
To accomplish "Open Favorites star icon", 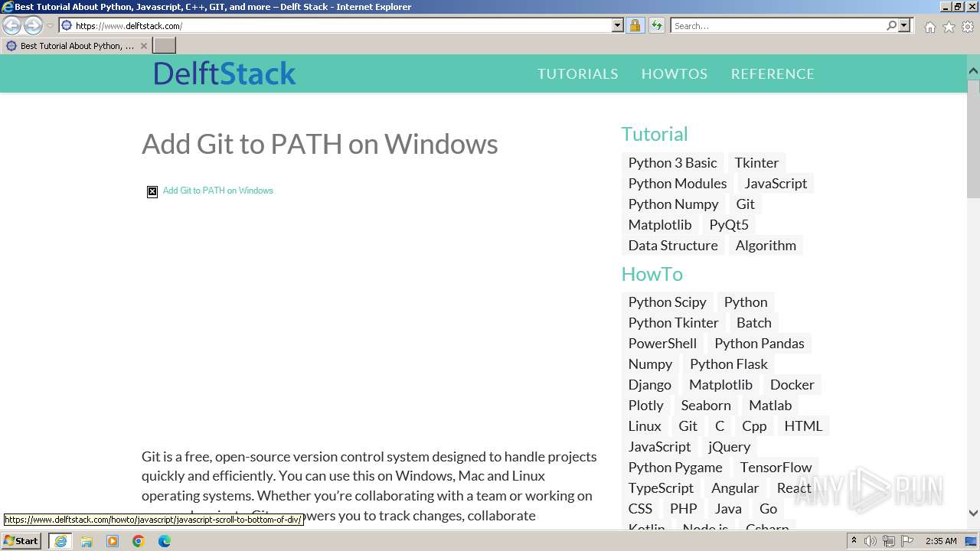I will (x=949, y=27).
